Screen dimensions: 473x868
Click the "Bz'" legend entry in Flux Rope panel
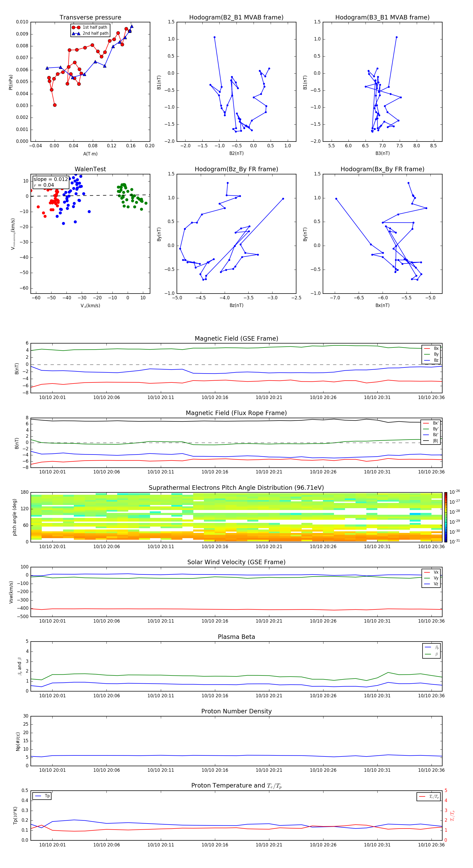(x=431, y=435)
